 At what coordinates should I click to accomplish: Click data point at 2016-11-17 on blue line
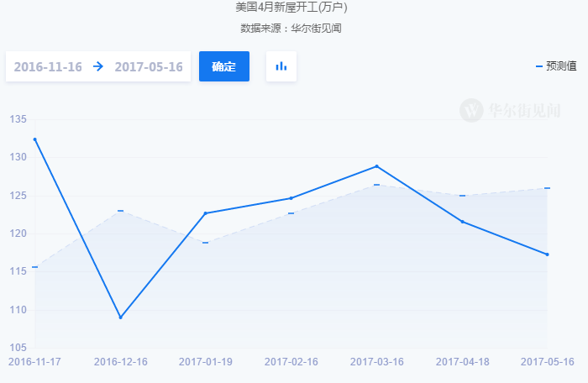pyautogui.click(x=35, y=139)
